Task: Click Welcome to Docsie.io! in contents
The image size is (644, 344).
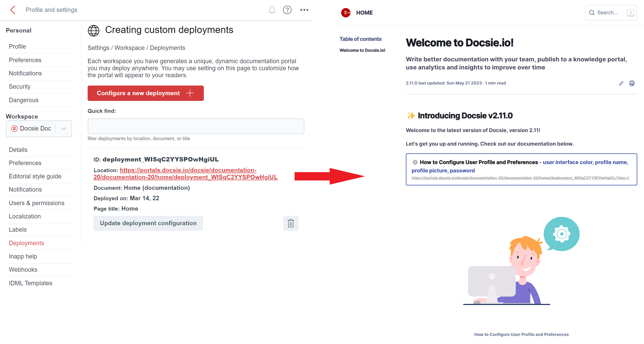Action: [x=362, y=50]
